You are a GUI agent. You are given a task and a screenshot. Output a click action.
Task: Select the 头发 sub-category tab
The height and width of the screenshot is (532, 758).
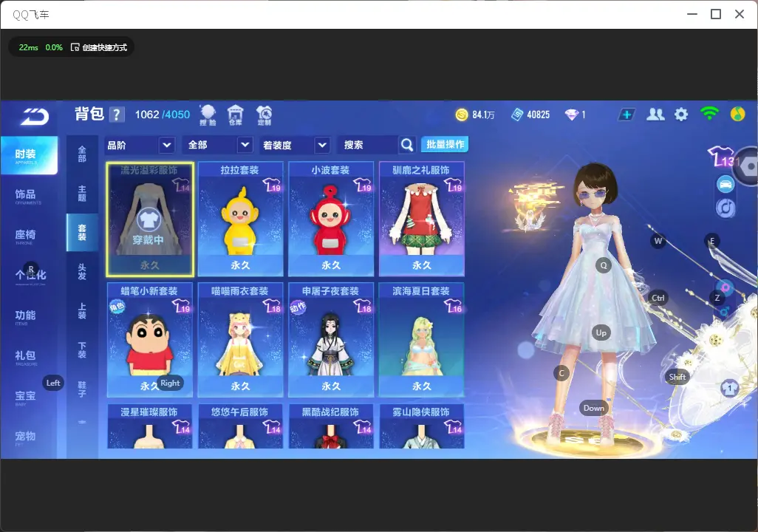(x=82, y=271)
